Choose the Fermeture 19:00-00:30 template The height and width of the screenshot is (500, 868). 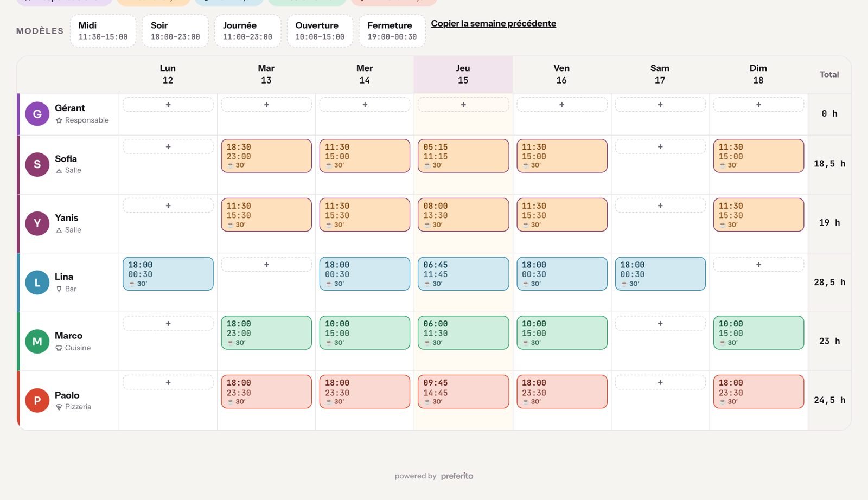[x=392, y=31]
